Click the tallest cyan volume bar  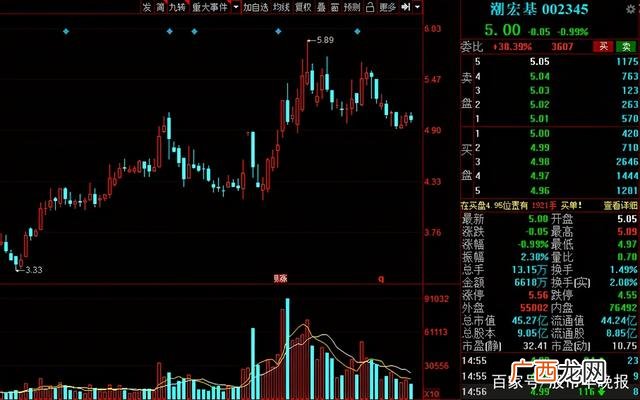coord(287,349)
